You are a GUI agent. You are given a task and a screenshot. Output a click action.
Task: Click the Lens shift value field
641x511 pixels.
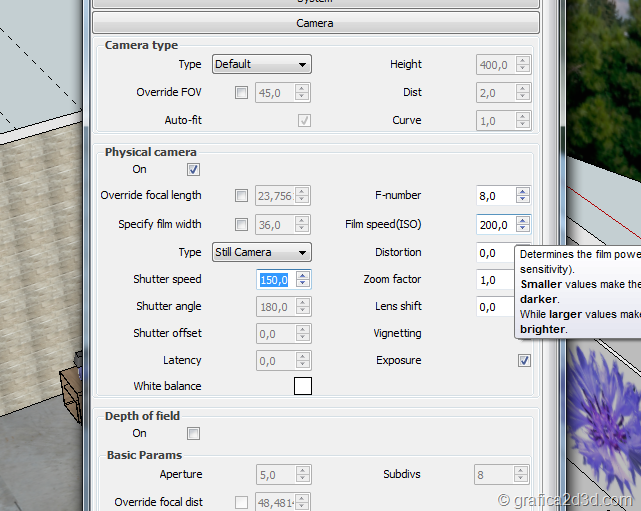[x=495, y=307]
